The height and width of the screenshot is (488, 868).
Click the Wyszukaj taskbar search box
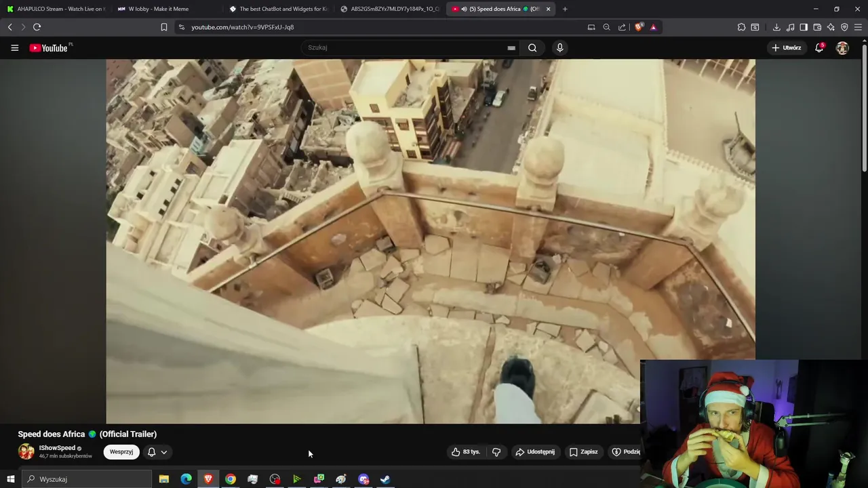(87, 479)
